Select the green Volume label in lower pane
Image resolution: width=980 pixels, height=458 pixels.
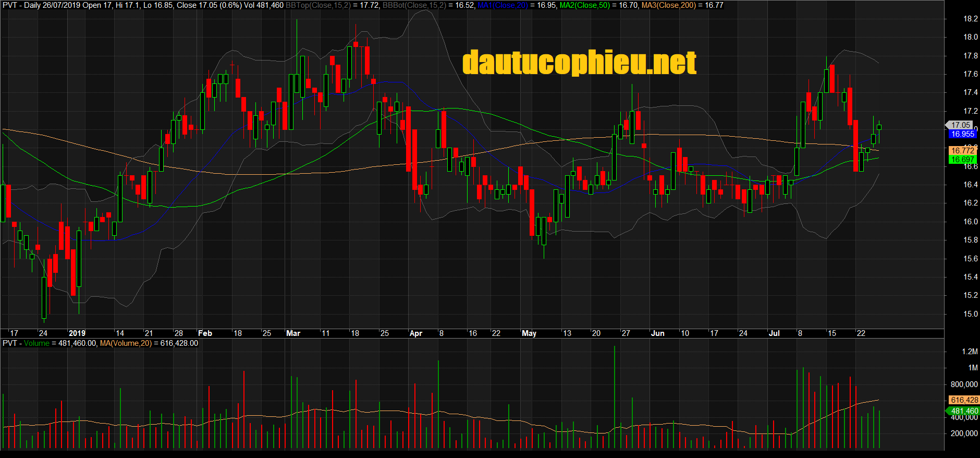pos(36,343)
